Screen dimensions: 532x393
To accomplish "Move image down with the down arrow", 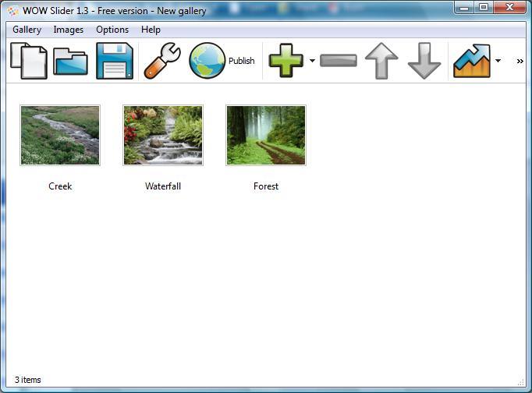I will coord(424,61).
